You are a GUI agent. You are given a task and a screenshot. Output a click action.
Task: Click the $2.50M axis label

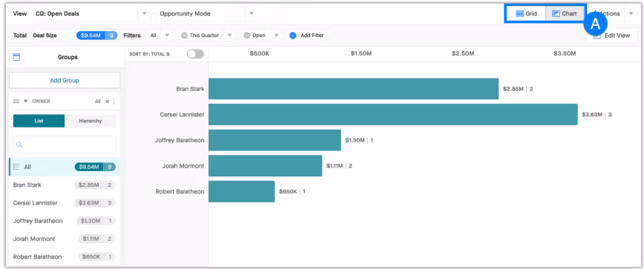tap(463, 53)
